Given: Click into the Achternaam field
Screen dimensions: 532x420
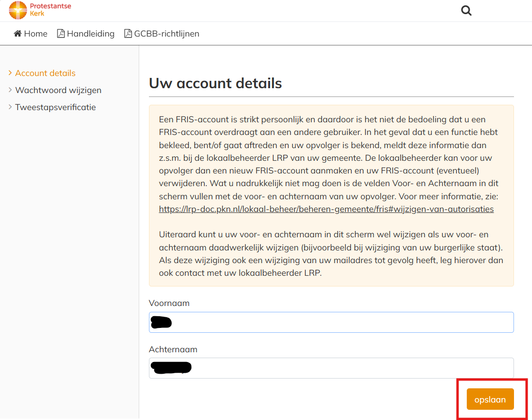Looking at the screenshot, I should (331, 368).
